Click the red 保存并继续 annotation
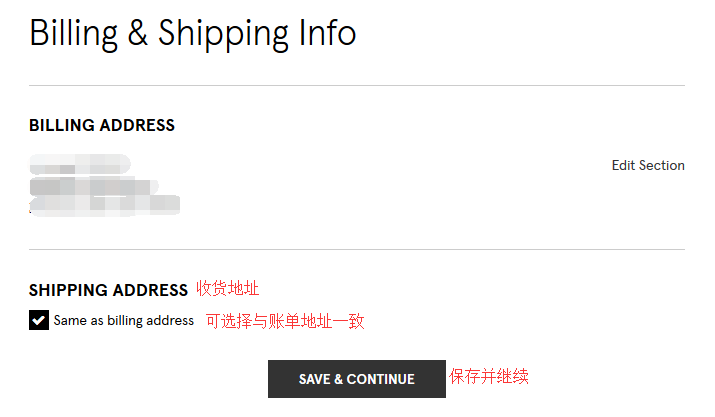The height and width of the screenshot is (417, 715). click(x=488, y=377)
